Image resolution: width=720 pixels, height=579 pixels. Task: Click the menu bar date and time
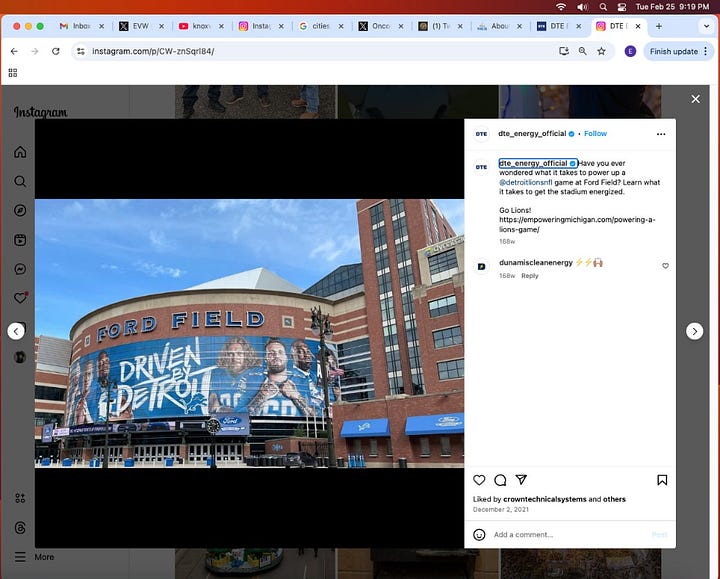click(672, 7)
